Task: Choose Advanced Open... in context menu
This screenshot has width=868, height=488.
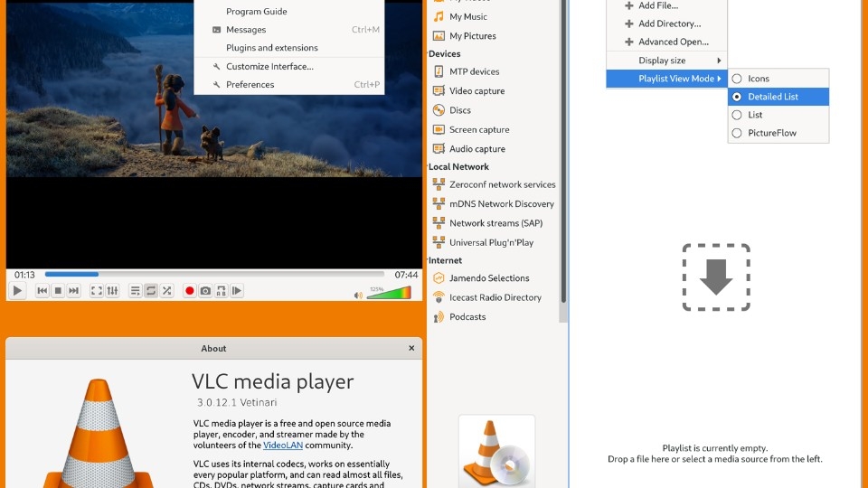Action: pos(666,42)
